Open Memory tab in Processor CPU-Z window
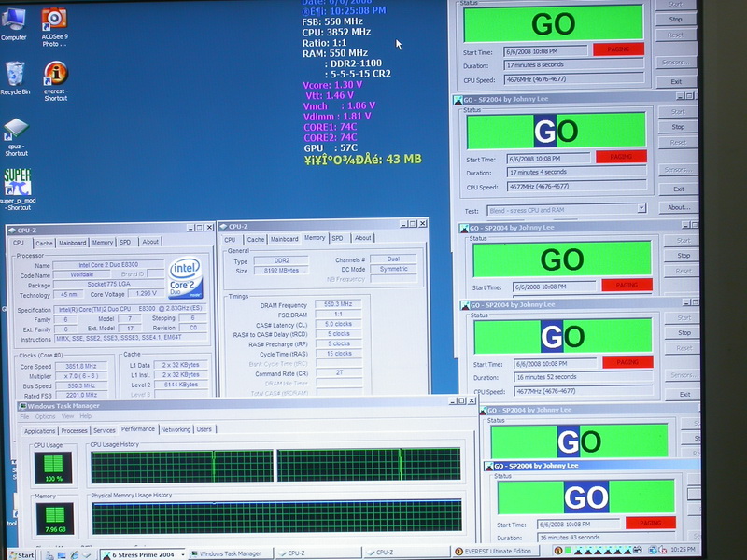The height and width of the screenshot is (560, 747). pos(103,243)
